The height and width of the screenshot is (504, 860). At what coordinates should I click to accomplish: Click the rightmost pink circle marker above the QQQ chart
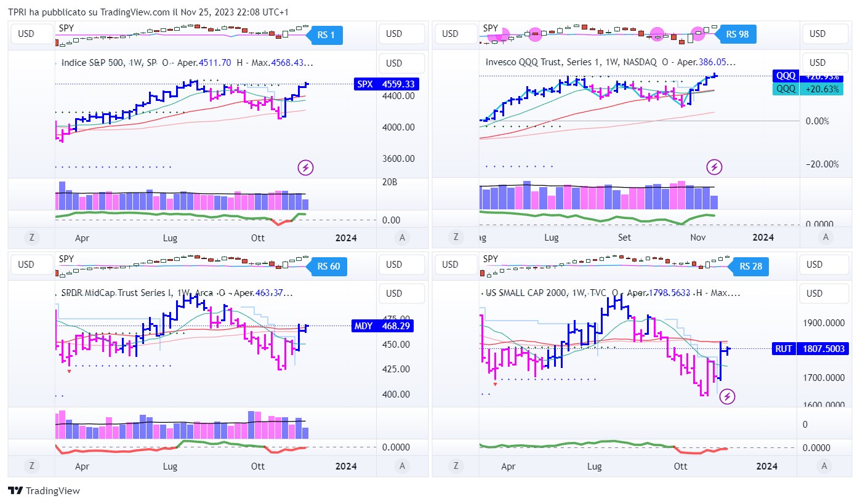698,34
